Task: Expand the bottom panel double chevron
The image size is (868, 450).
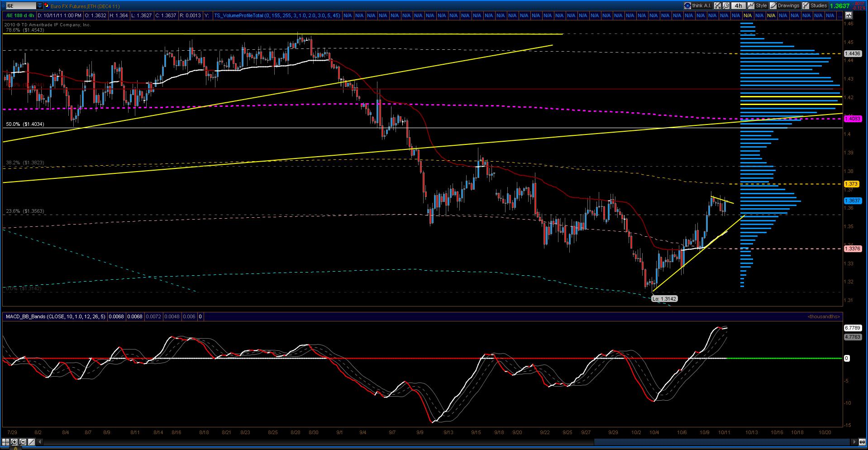Action: (15, 448)
